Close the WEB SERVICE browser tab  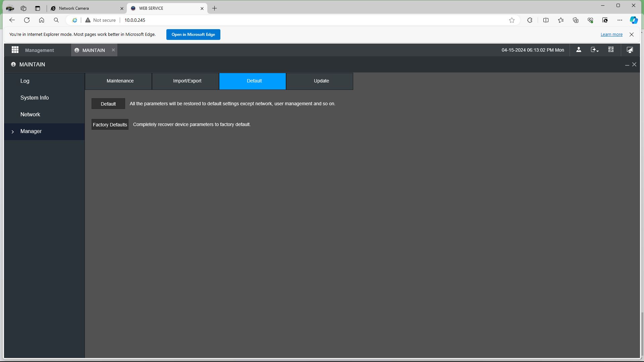click(202, 8)
